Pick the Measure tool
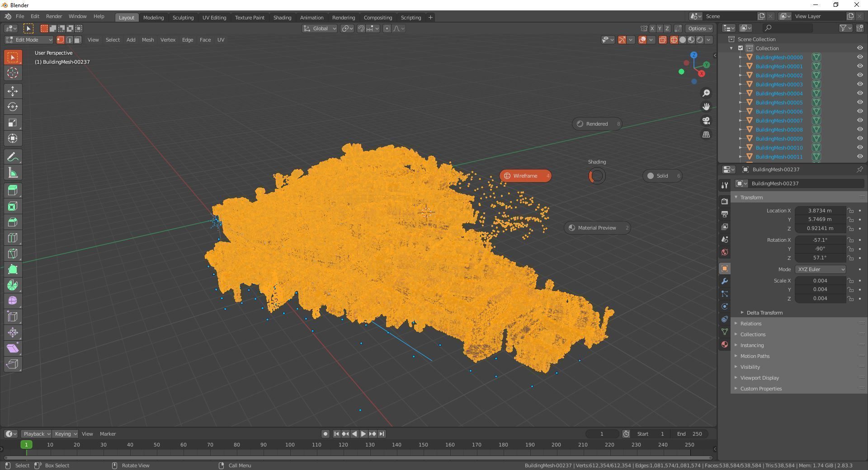This screenshot has width=868, height=470. coord(13,173)
